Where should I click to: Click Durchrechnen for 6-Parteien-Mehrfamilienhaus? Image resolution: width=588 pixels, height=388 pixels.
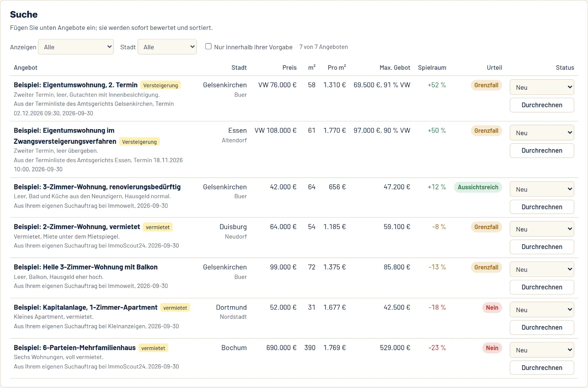tap(542, 368)
